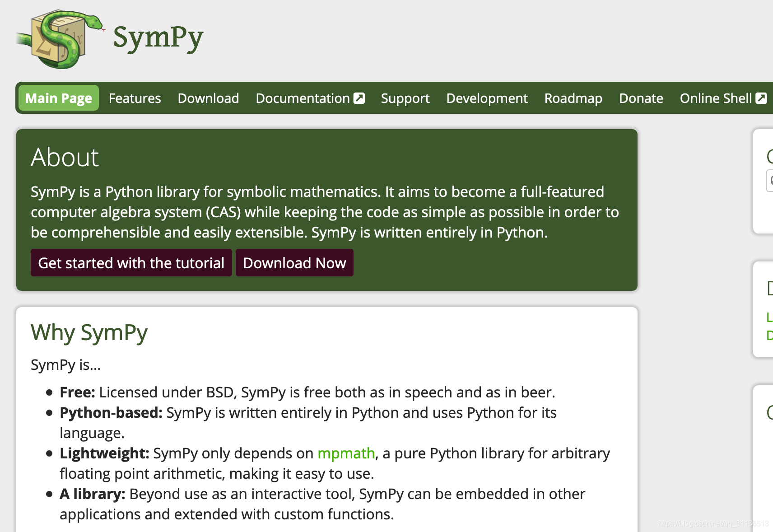The image size is (773, 532).
Task: Click the About heading
Action: pyautogui.click(x=65, y=157)
